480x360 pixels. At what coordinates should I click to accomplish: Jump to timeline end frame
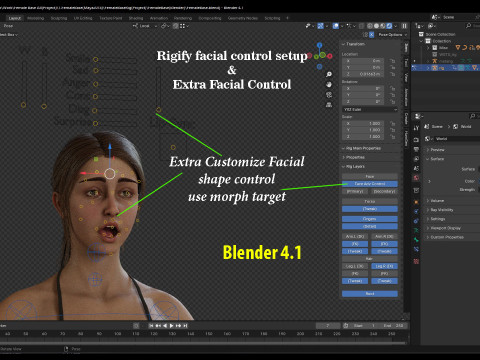(185, 326)
